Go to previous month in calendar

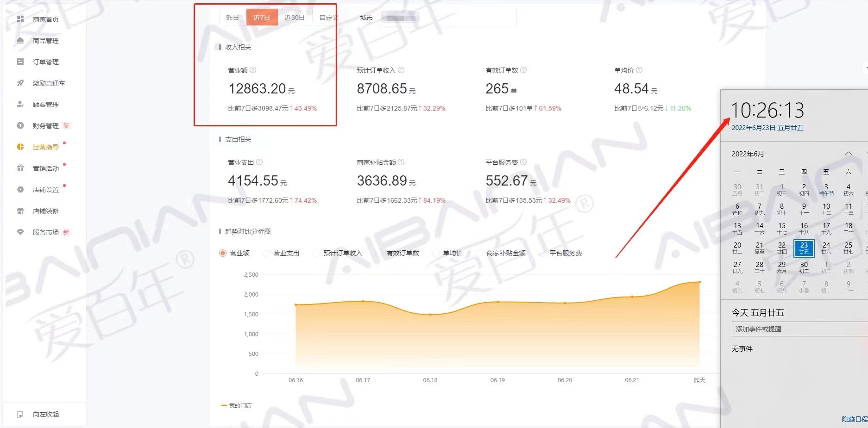pos(848,154)
